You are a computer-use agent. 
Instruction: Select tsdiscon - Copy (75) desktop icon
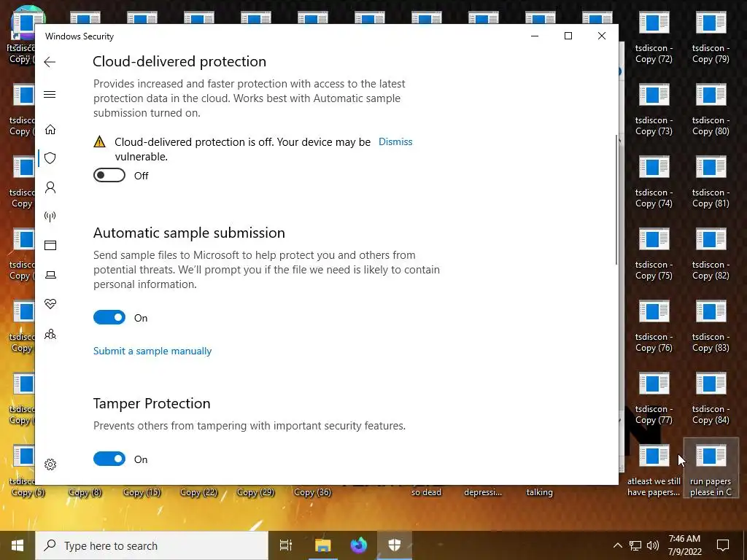654,254
